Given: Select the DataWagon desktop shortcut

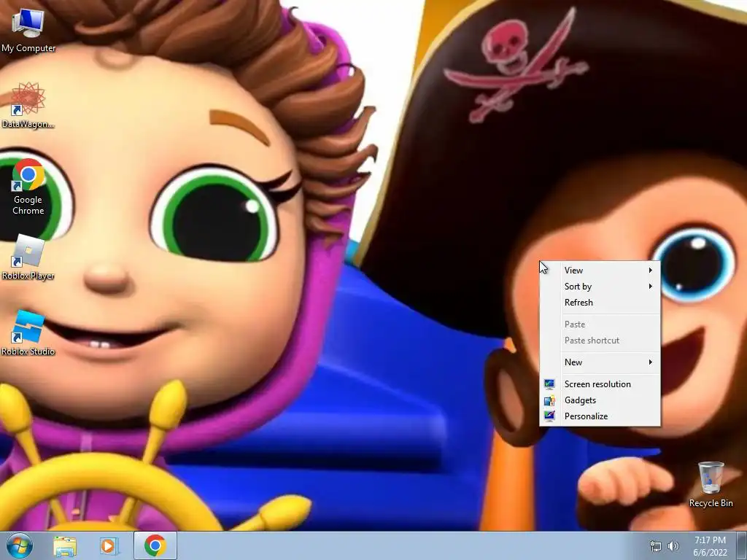Looking at the screenshot, I should pyautogui.click(x=28, y=105).
